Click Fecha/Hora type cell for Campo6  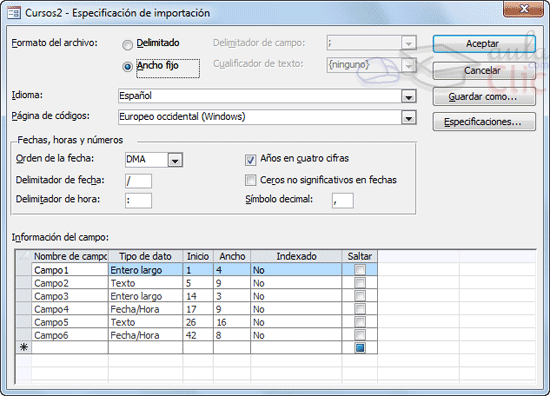(146, 335)
